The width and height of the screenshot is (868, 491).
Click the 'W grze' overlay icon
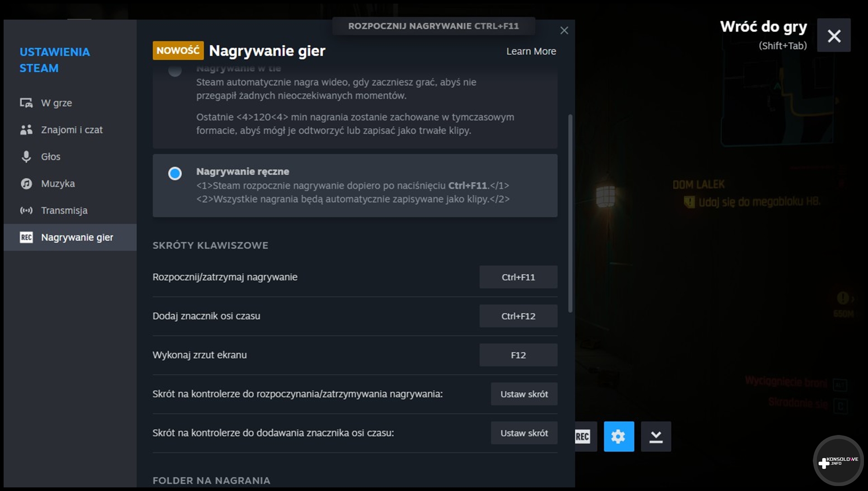coord(26,103)
